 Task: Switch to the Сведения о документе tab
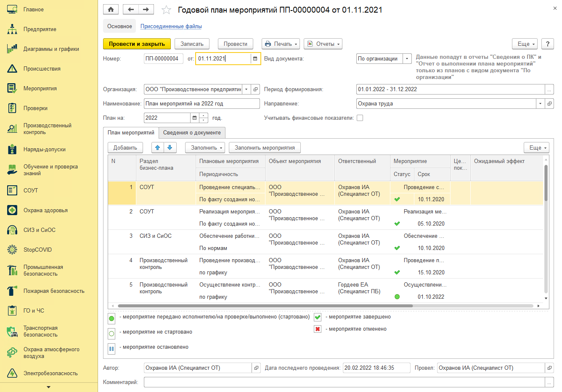pos(192,132)
